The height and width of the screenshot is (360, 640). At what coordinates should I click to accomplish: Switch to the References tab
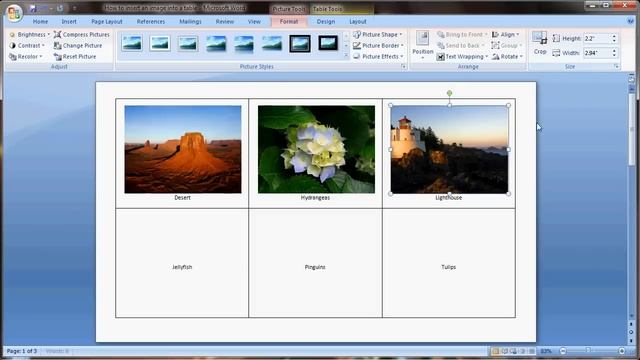[151, 22]
